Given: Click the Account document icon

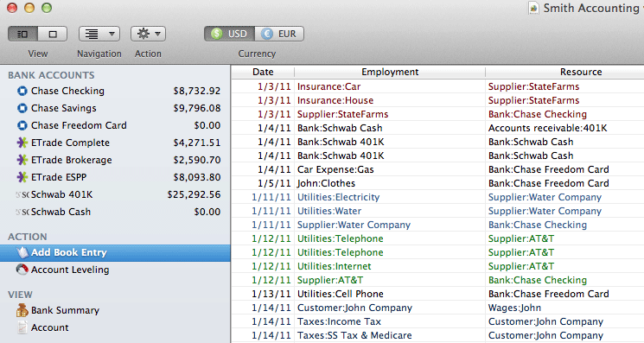Looking at the screenshot, I should pos(22,327).
